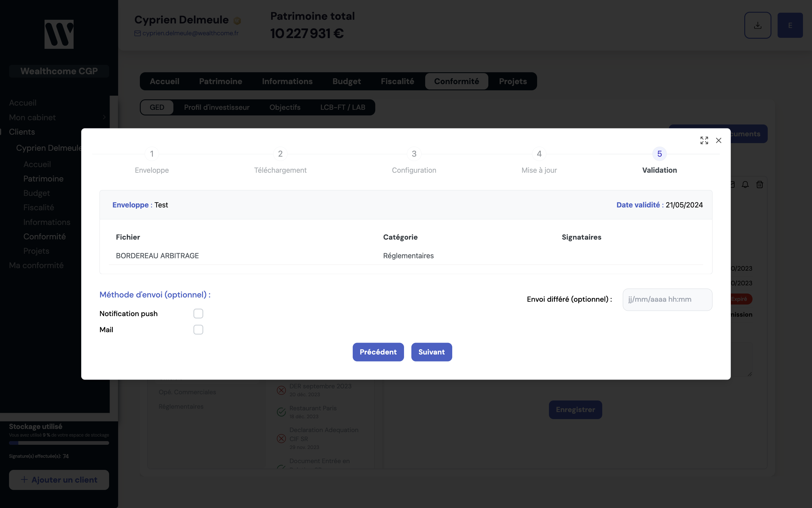Expand the Mon cabinet sidebar chevron
The width and height of the screenshot is (812, 508).
pyautogui.click(x=104, y=117)
